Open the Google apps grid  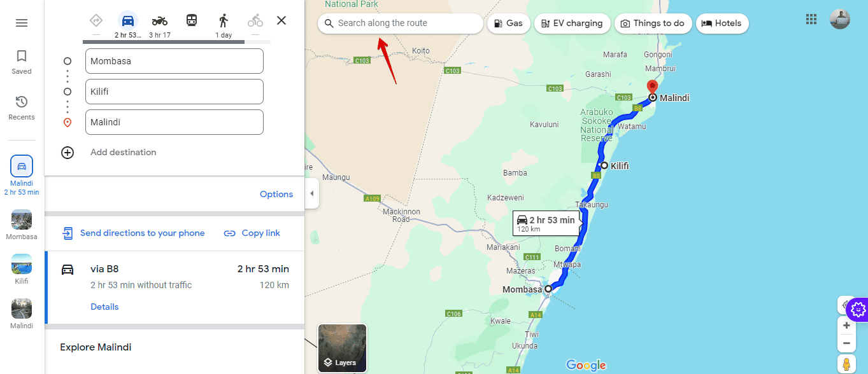pos(811,19)
